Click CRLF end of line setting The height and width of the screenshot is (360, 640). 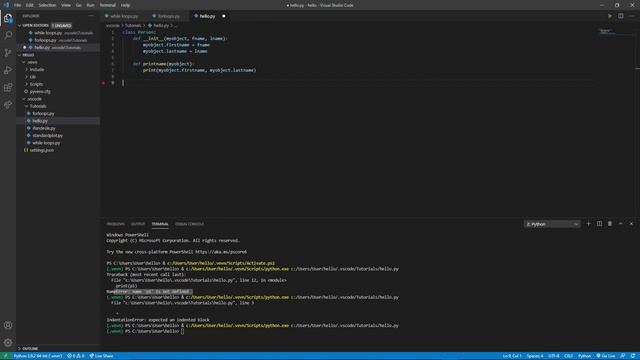pos(569,356)
